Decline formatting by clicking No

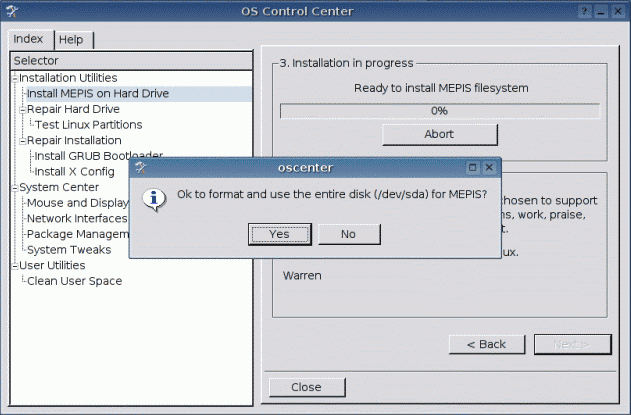click(349, 234)
